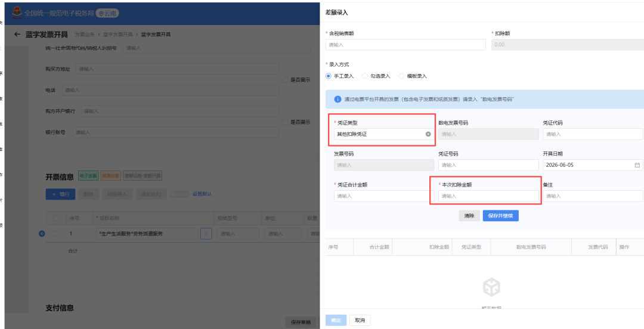Focus the 单位 input on row 1
This screenshot has width=644, height=329.
283,234
